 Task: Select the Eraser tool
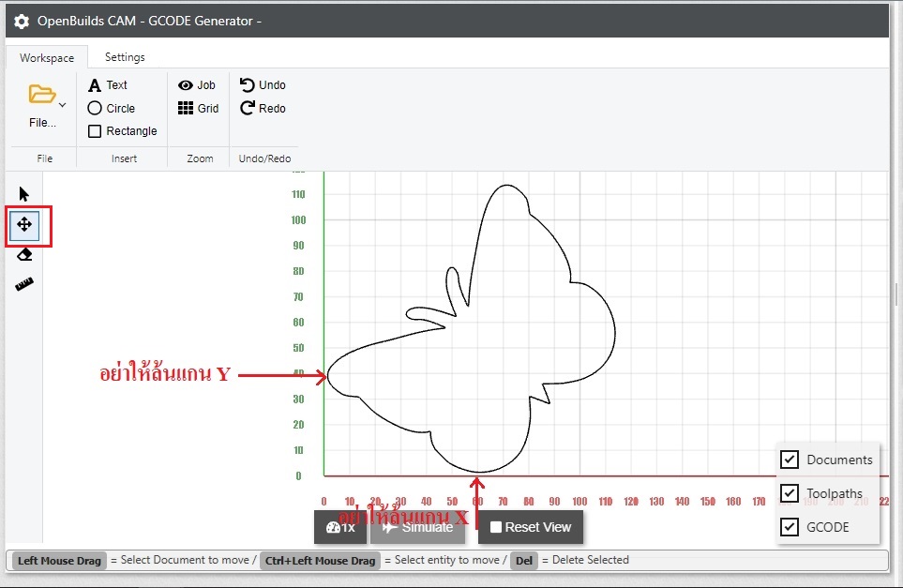(x=24, y=254)
